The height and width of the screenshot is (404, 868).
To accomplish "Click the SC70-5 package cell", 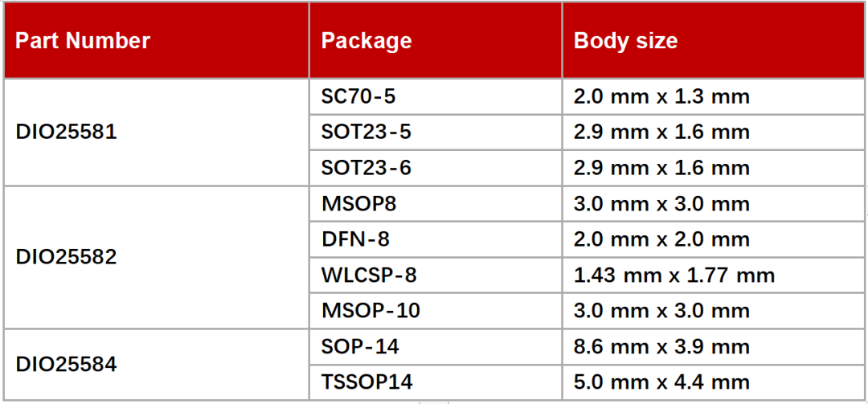I will [358, 96].
